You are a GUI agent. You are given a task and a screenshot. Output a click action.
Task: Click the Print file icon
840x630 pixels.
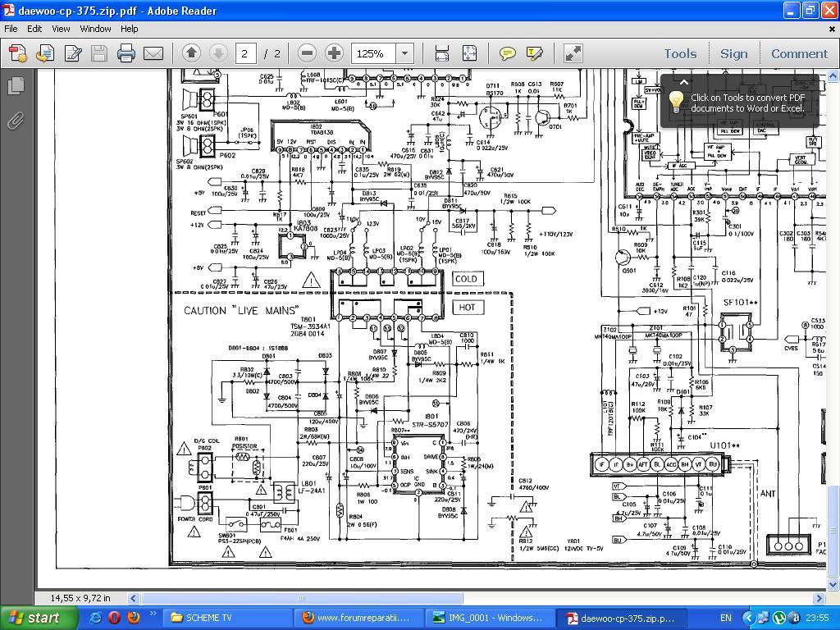(x=126, y=53)
